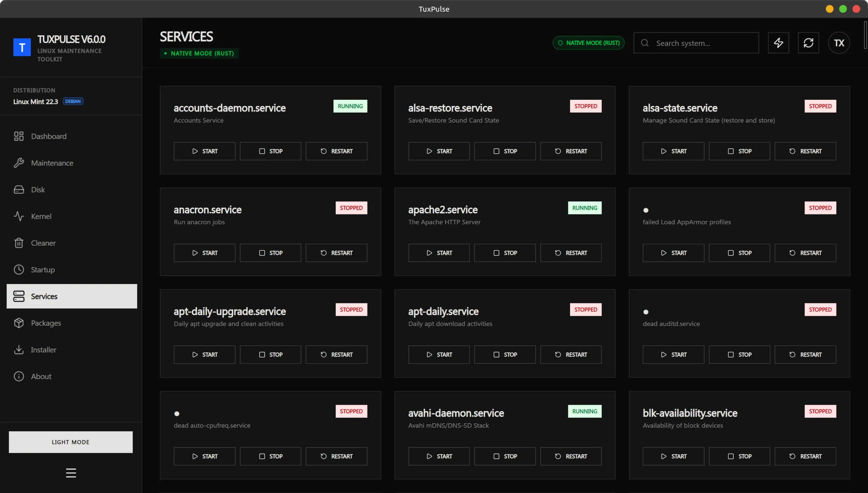Click the blue T TuxPulse logo
868x493 pixels.
pos(22,47)
